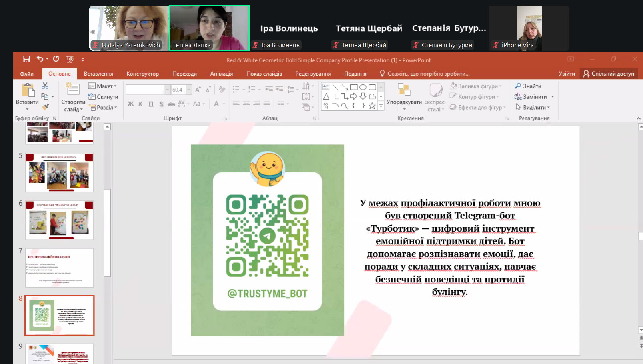Start slideshow from beginning icon
Viewport: 643px width, 364px height.
pyautogui.click(x=70, y=59)
